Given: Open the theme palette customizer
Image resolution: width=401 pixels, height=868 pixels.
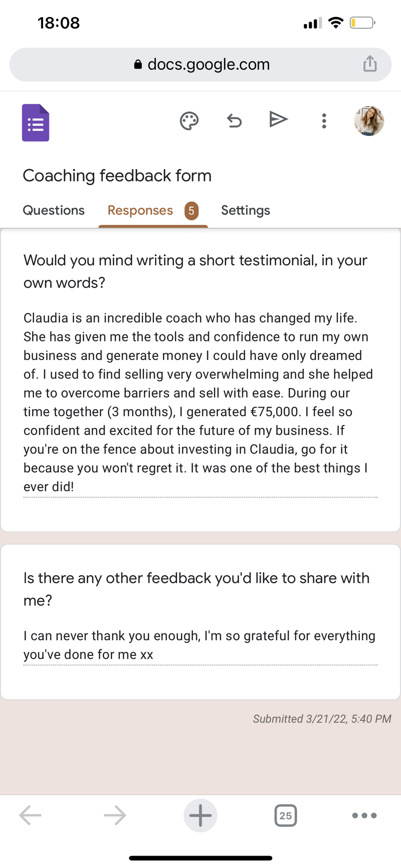Looking at the screenshot, I should [x=189, y=121].
